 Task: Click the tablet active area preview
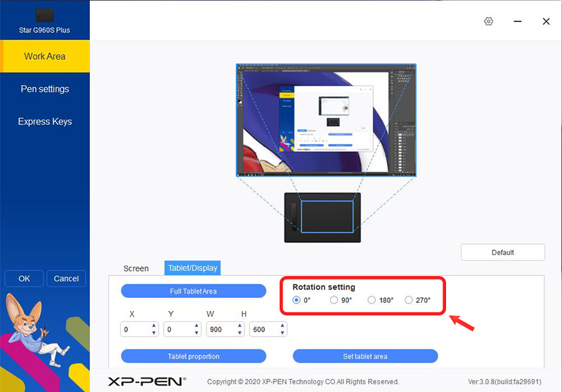pyautogui.click(x=327, y=216)
